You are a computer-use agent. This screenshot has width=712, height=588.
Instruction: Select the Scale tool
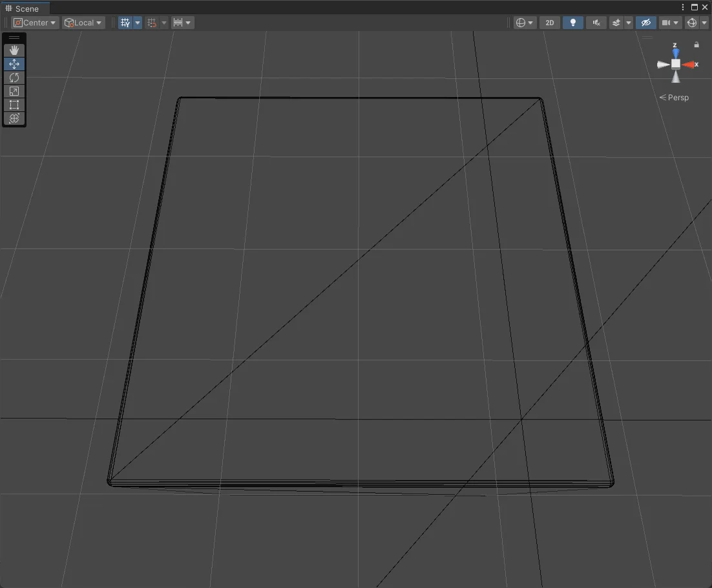[x=14, y=91]
